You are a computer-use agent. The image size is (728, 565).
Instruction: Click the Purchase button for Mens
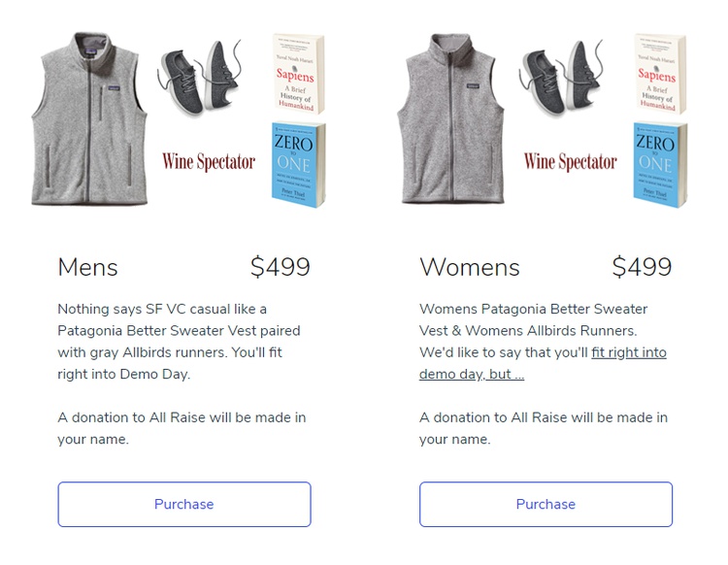(x=184, y=504)
